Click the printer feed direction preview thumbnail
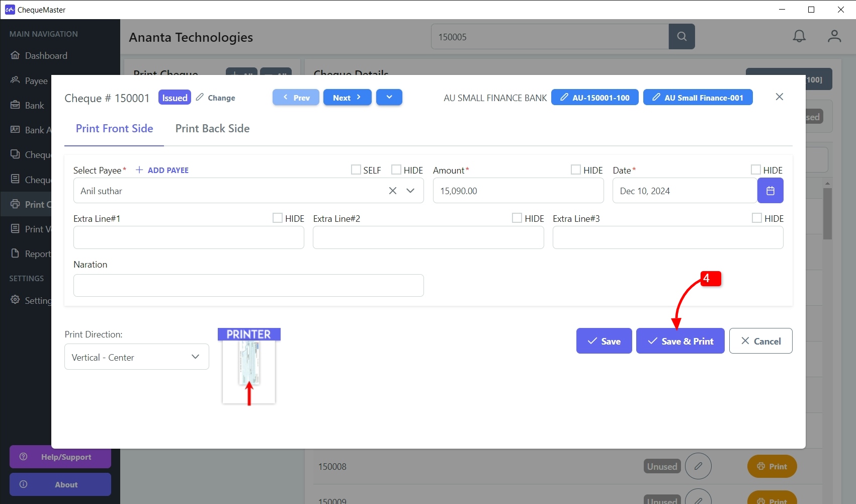 click(249, 366)
